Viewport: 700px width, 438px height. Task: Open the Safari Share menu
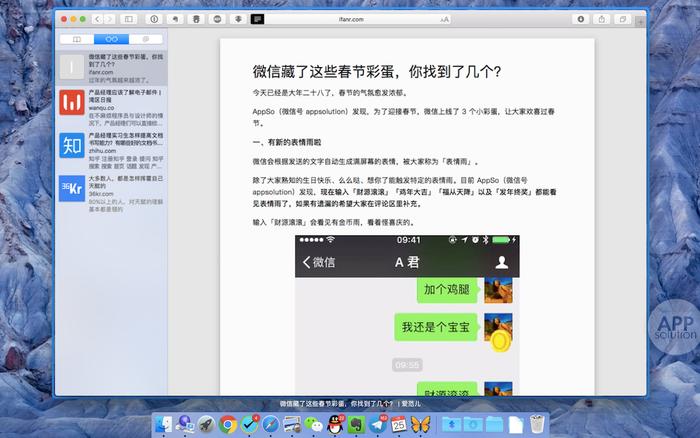(602, 19)
